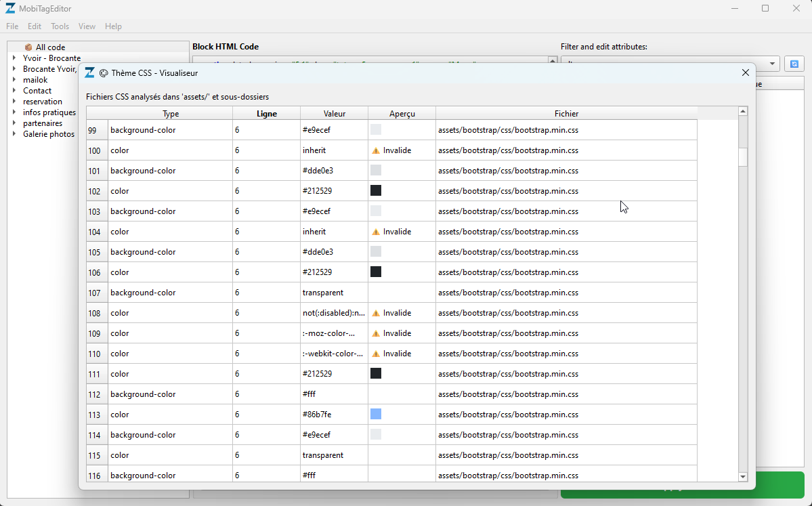Expand the Yvoir - Brocante tree node

[14, 58]
